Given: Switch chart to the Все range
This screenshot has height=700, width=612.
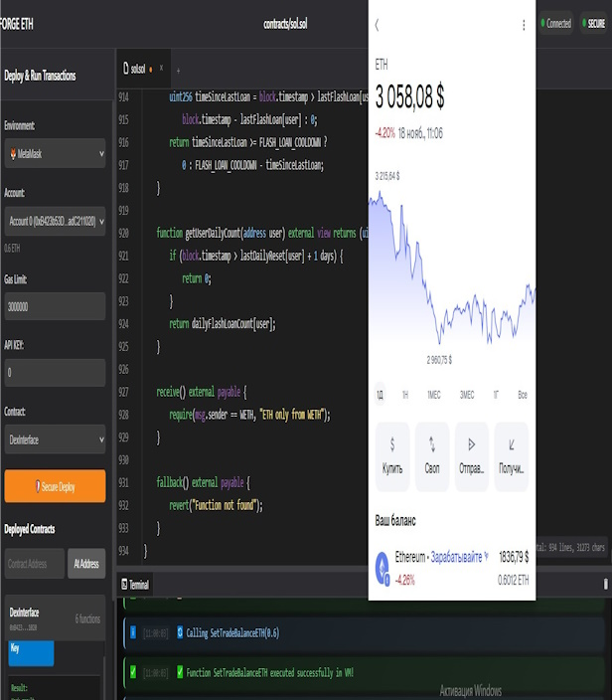Looking at the screenshot, I should click(x=523, y=395).
